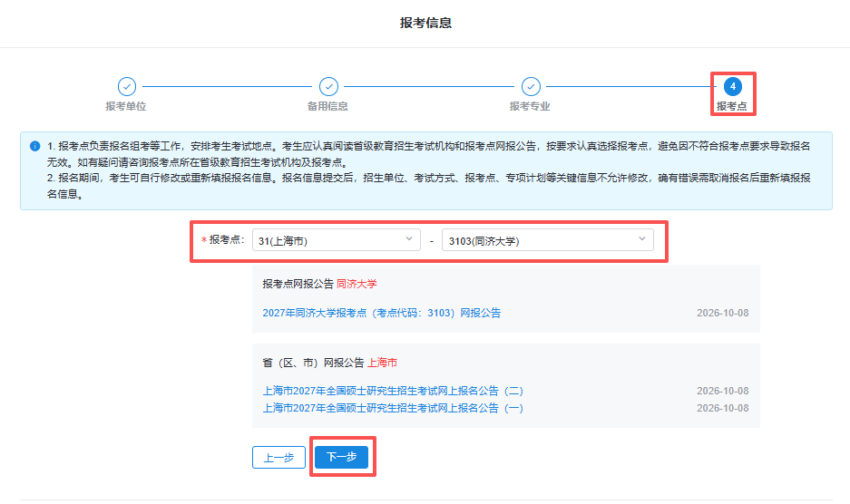
Task: Click the 下一步 button
Action: [x=341, y=457]
